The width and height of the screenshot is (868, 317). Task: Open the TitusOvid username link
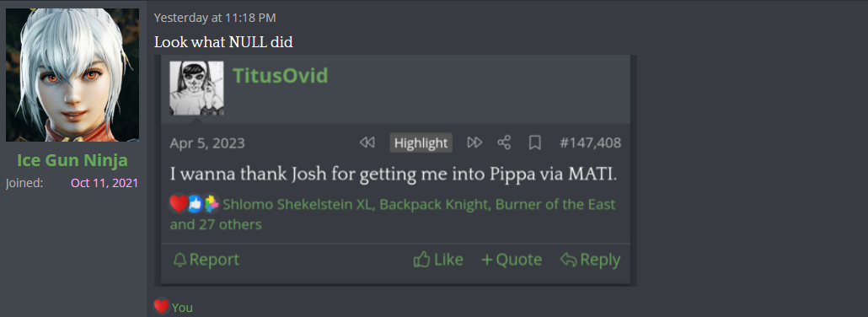pyautogui.click(x=280, y=75)
